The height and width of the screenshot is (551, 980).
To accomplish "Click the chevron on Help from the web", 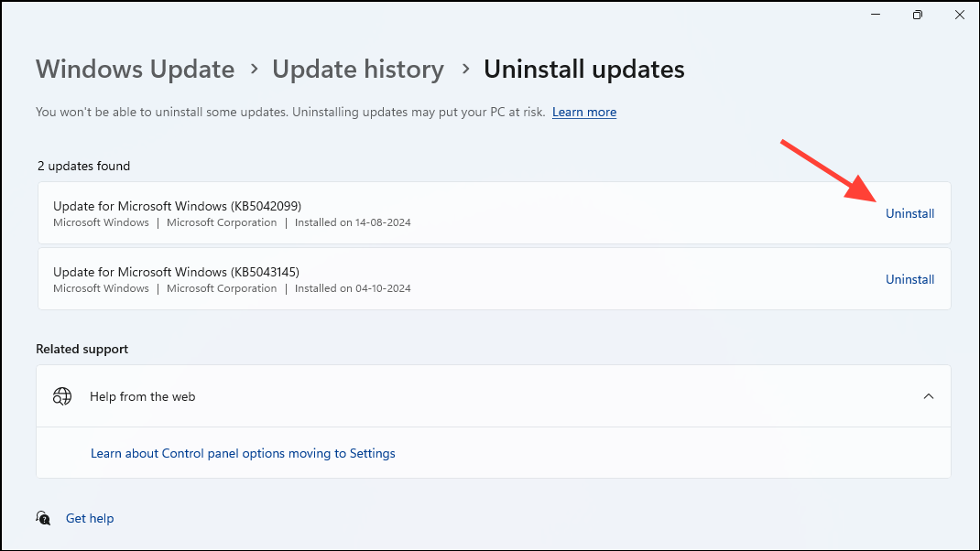I will [x=928, y=395].
